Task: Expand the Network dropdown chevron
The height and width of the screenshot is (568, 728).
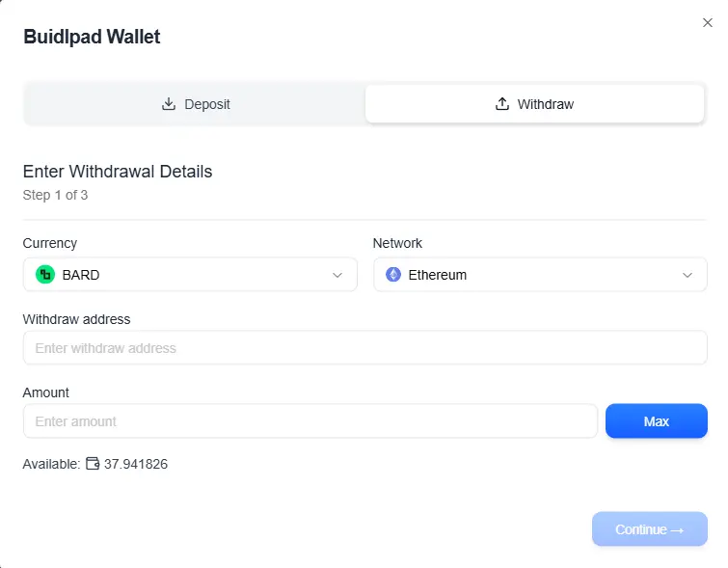Action: point(688,275)
